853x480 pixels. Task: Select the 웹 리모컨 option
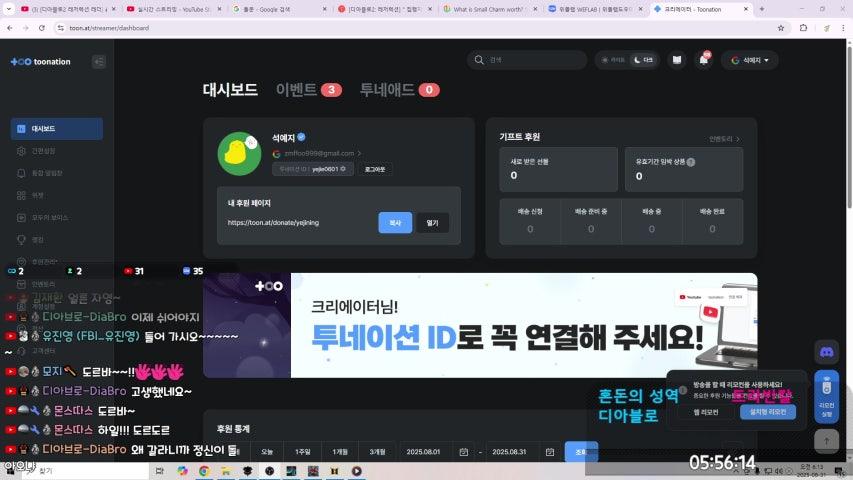[x=706, y=412]
